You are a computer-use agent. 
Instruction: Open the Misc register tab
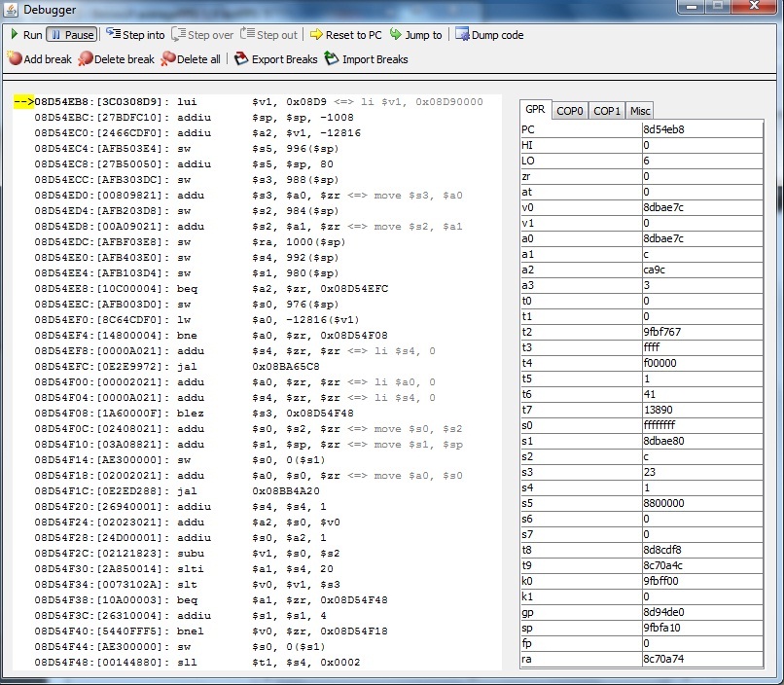coord(639,111)
